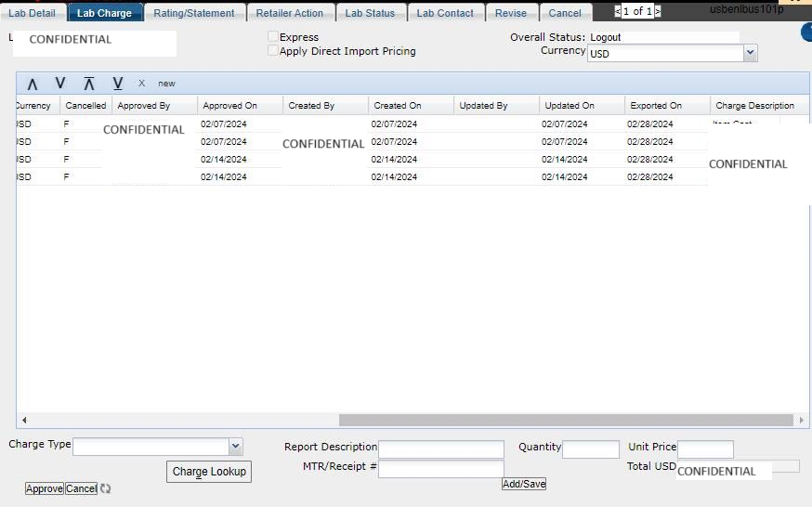The height and width of the screenshot is (507, 812).
Task: Open the Retailer Action tab
Action: click(x=290, y=13)
